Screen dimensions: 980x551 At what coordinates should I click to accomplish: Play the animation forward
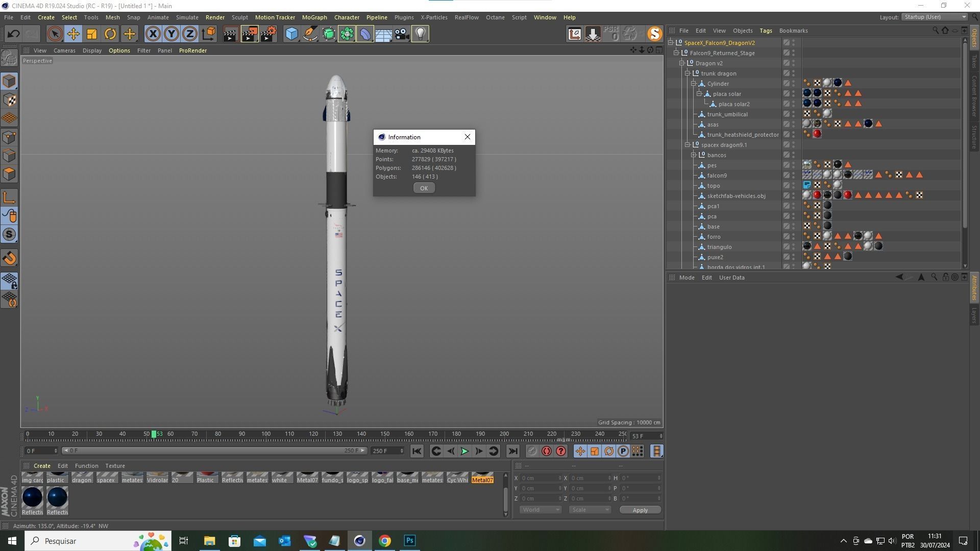[x=464, y=451]
